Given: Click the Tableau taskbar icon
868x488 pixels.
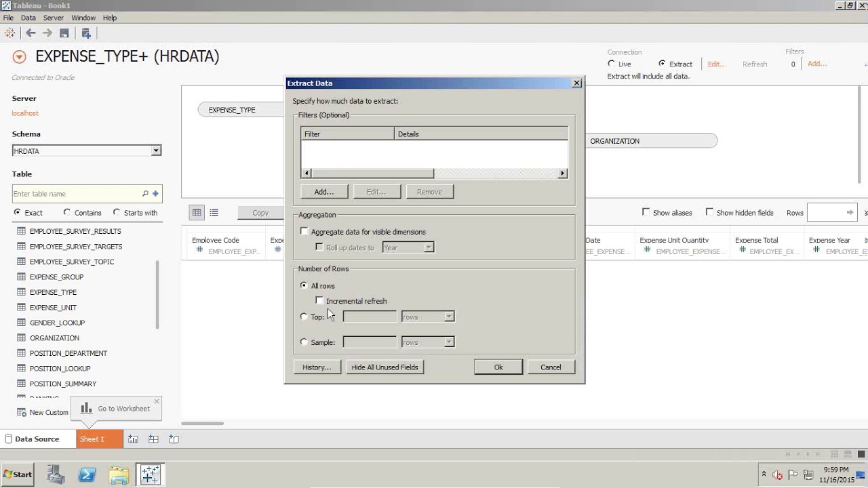Looking at the screenshot, I should coord(150,474).
